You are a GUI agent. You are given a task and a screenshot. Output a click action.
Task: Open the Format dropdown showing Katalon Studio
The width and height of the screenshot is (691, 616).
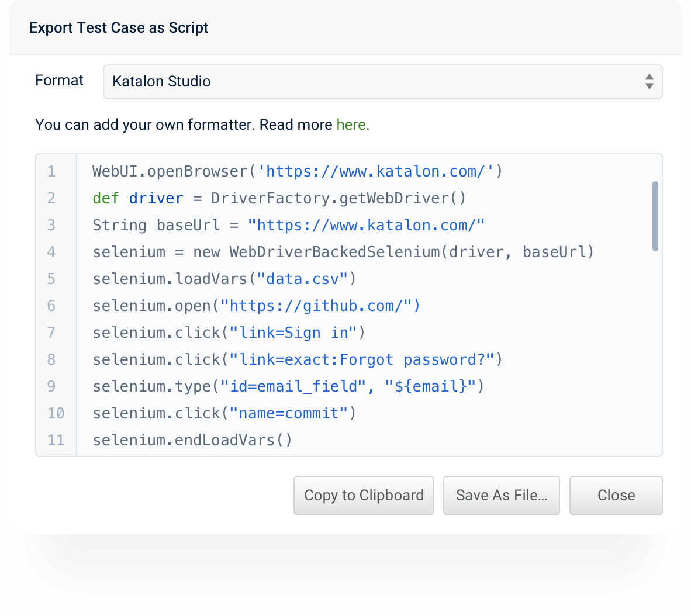point(382,82)
